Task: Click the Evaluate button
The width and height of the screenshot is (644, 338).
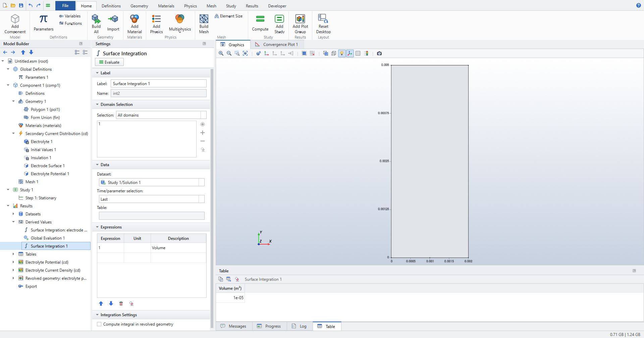Action: (x=109, y=62)
